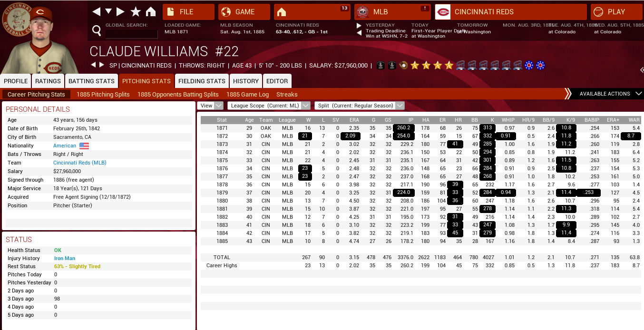Select 1885 Game Log subtab

(247, 95)
